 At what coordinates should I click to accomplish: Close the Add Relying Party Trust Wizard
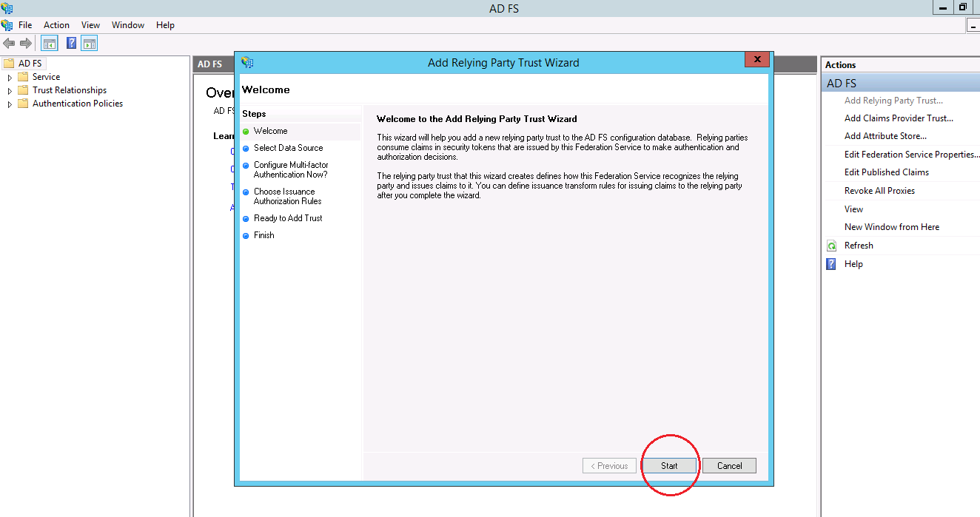point(756,60)
